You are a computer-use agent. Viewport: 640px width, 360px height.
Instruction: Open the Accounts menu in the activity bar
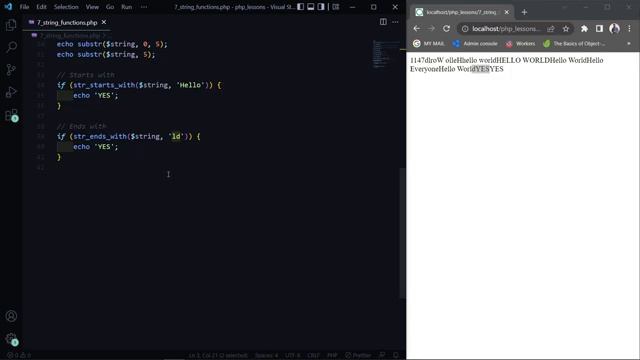11,316
